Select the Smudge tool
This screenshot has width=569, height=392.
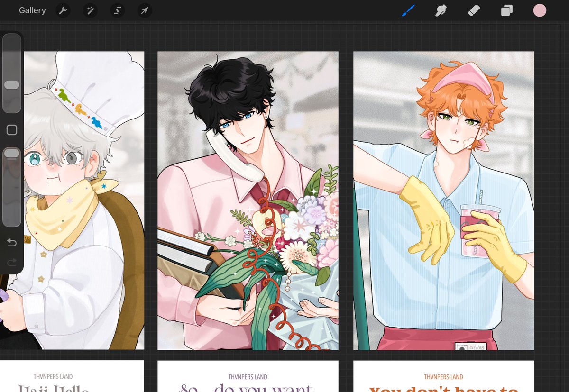click(441, 10)
